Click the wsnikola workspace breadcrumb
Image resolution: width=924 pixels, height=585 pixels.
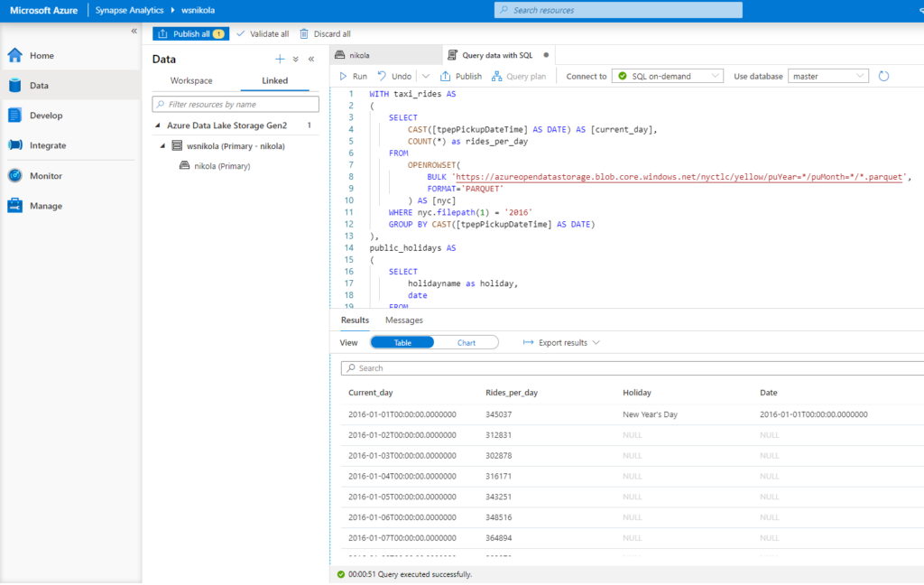(x=198, y=10)
